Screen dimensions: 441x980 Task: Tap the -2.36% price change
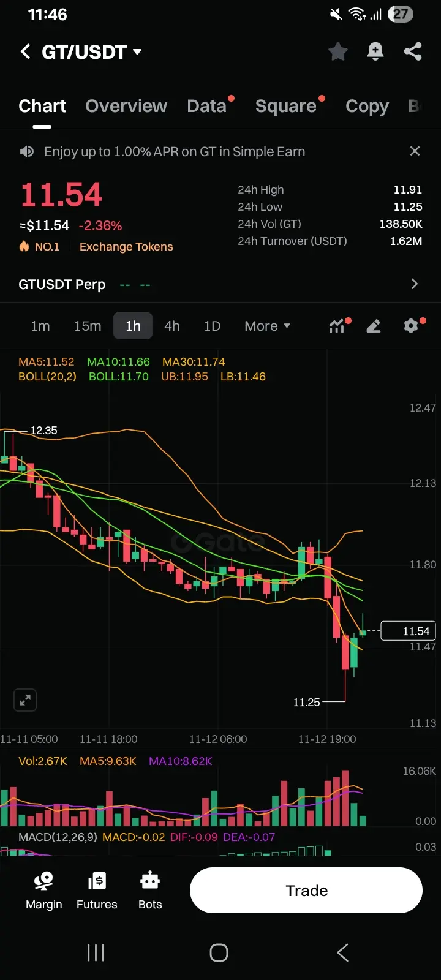tap(100, 225)
